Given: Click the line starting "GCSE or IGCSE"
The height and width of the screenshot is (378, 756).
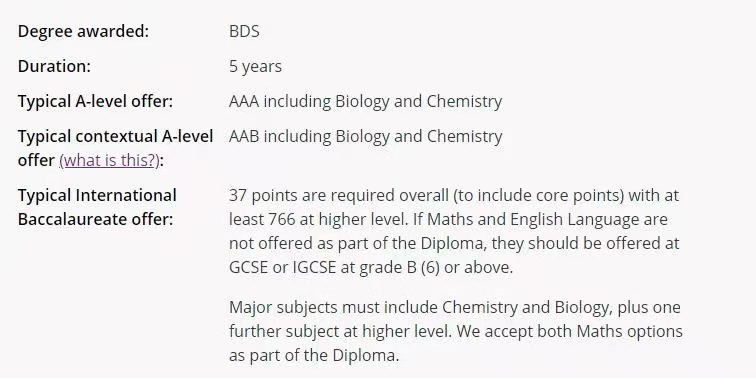Looking at the screenshot, I should tap(371, 268).
